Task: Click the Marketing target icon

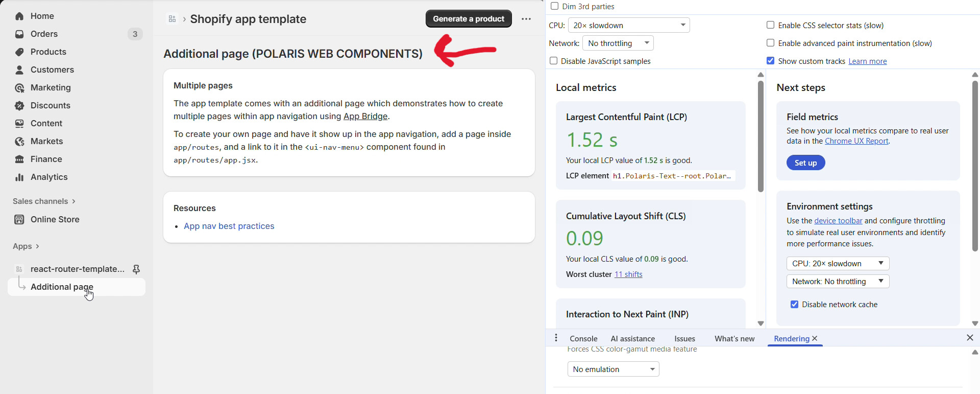Action: [19, 88]
